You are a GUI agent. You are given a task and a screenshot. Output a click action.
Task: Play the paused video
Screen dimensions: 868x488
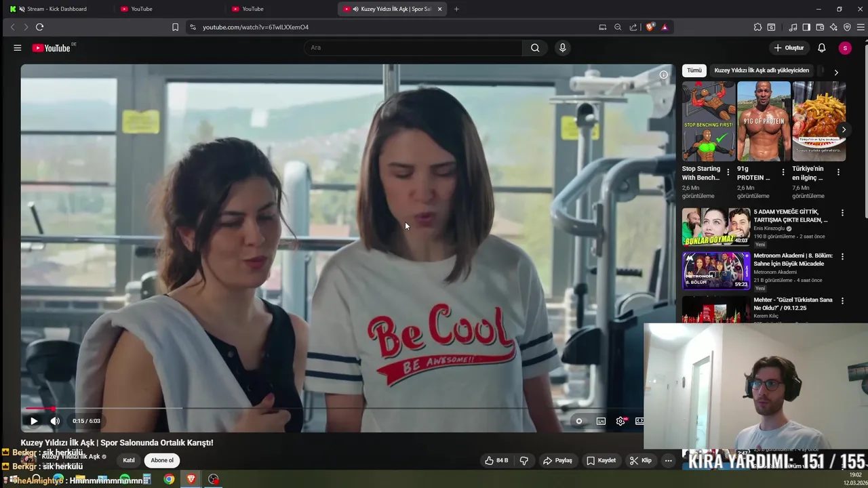coord(34,421)
